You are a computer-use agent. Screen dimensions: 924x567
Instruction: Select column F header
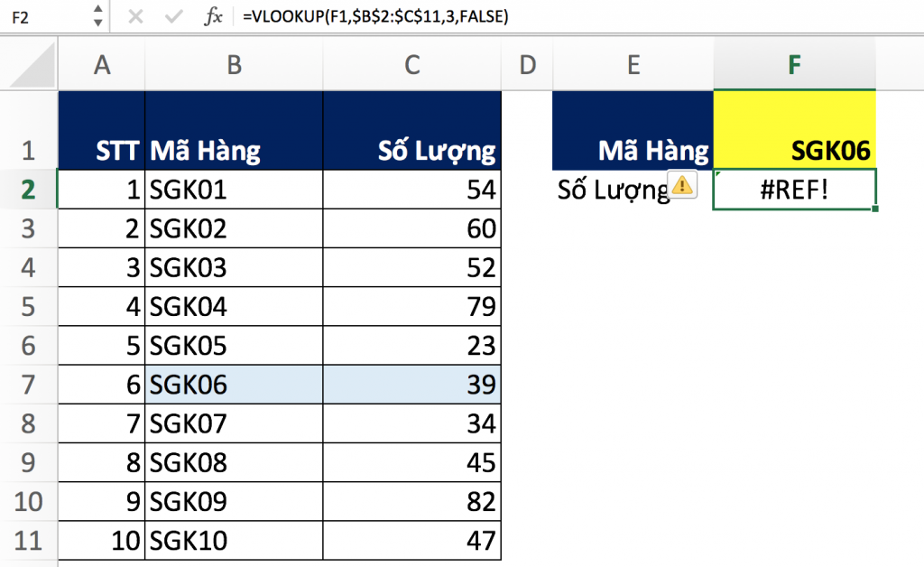[794, 65]
